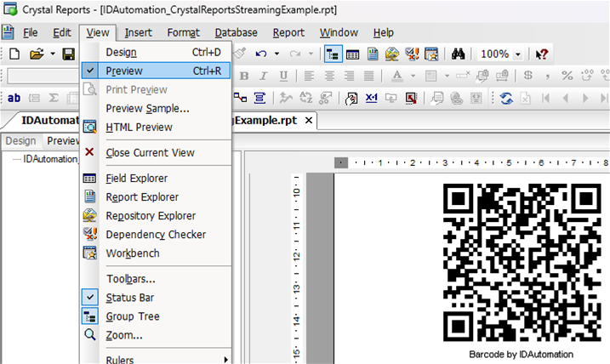Click the Open folder toolbar icon
This screenshot has width=610, height=364.
coord(37,54)
